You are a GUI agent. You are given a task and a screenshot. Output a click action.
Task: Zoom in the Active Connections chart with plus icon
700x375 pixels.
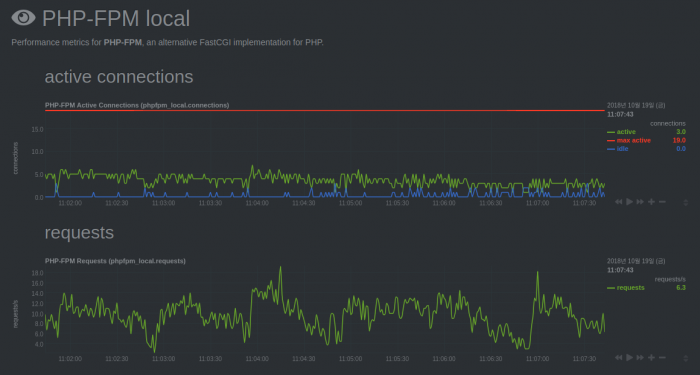pos(651,202)
